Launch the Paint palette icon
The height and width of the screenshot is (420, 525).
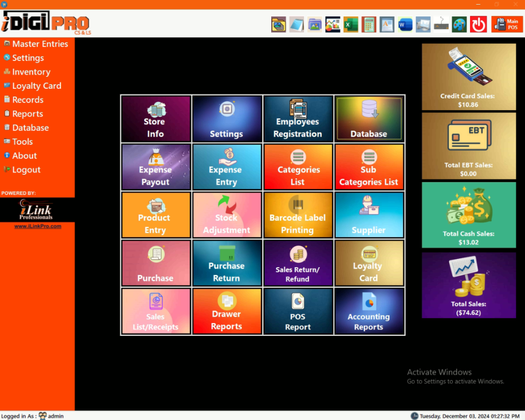[x=459, y=25]
